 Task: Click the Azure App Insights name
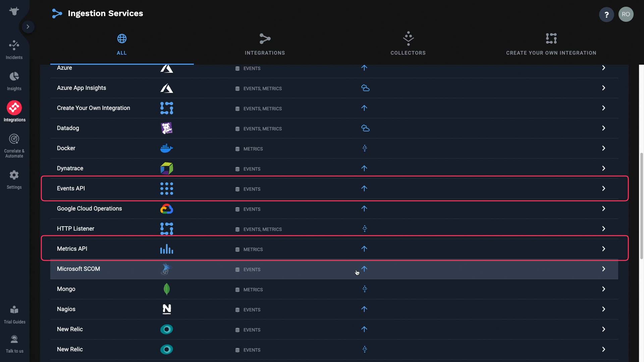pyautogui.click(x=82, y=88)
